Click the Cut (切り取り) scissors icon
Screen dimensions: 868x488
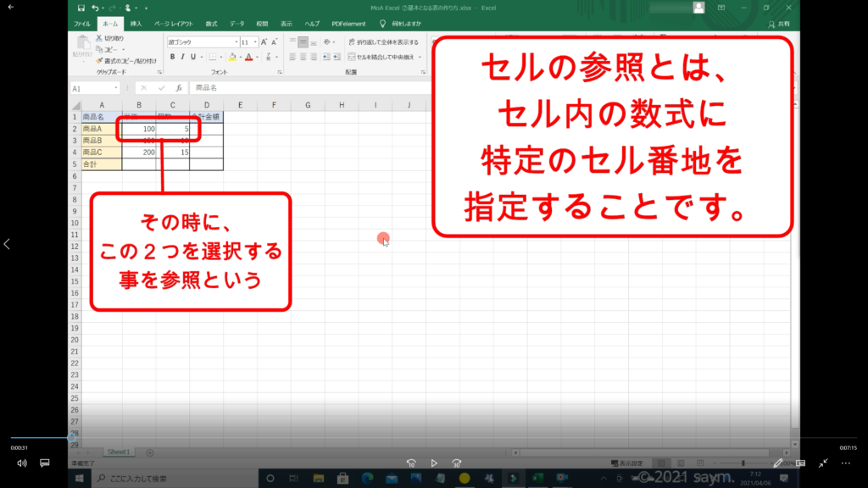(99, 38)
